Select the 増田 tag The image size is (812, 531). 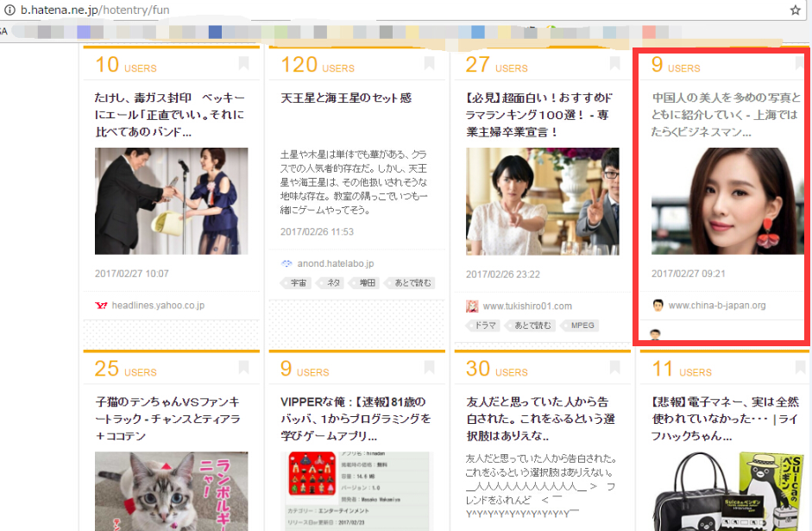pos(366,283)
